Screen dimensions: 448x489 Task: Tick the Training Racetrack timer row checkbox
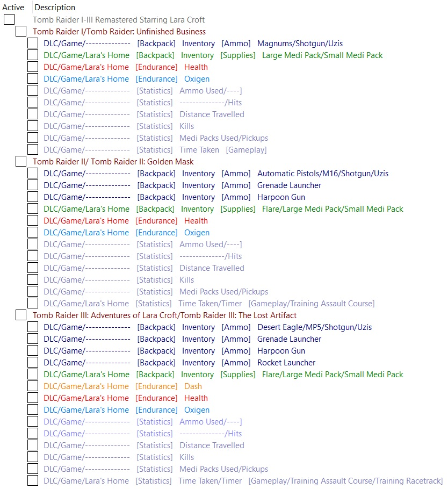coord(33,480)
